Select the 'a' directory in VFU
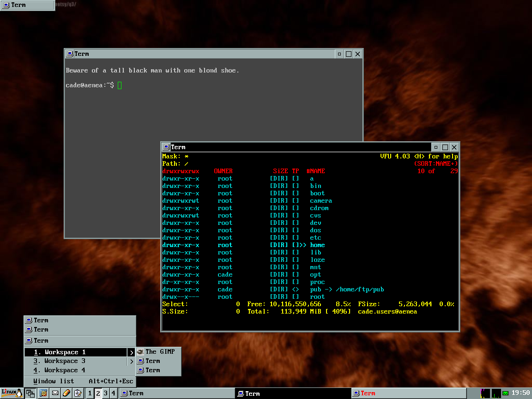Viewport: 532px width, 399px height. coord(310,178)
